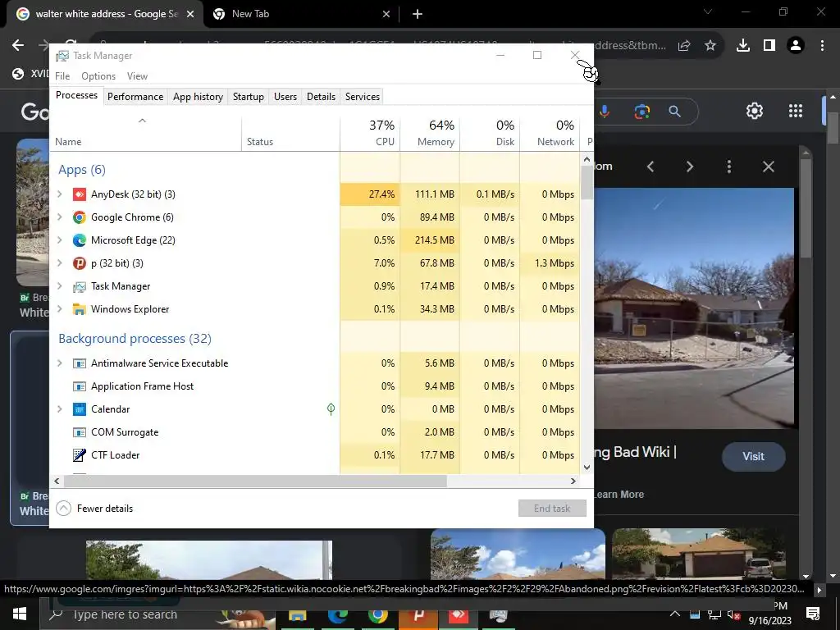Expand the Task Manager process row
The height and width of the screenshot is (630, 840).
[x=59, y=286]
